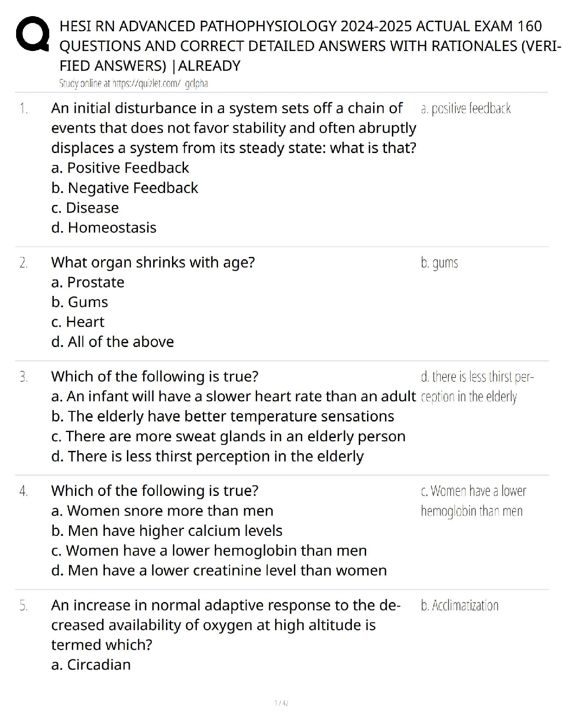Select option 'b. Negative Feedback'
563x728 pixels.
point(125,188)
